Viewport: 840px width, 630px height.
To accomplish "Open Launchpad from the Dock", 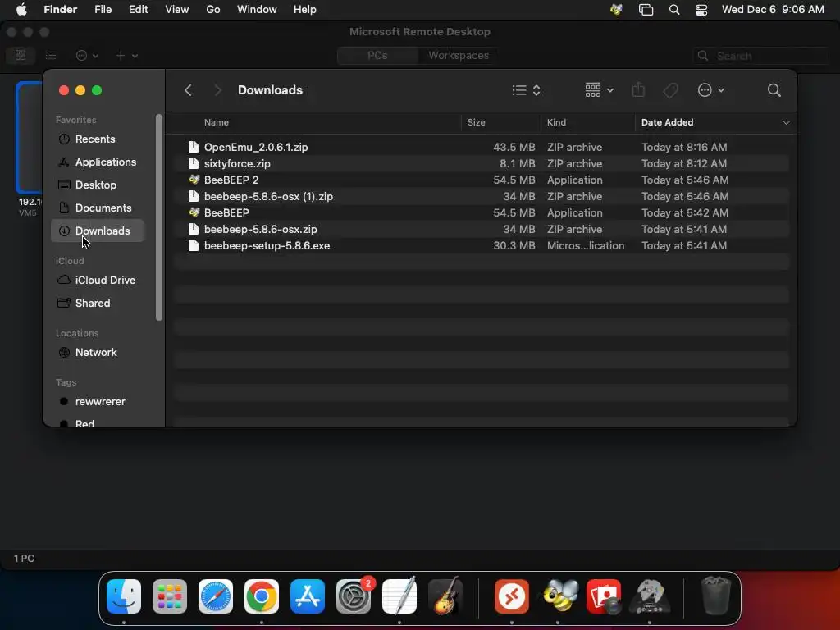I will [x=170, y=596].
